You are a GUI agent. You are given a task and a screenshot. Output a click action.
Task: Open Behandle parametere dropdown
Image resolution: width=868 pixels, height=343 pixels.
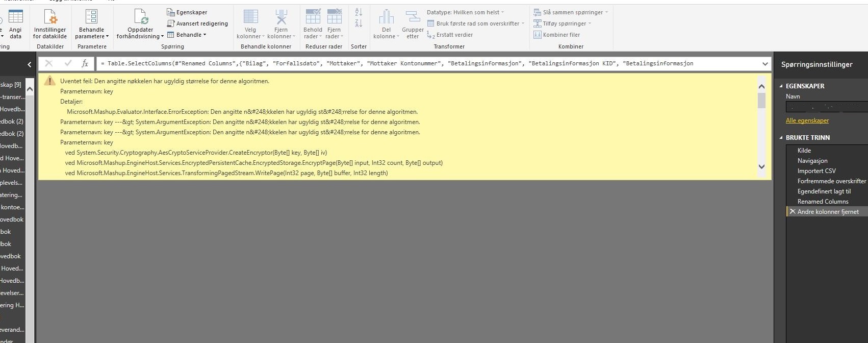tap(92, 24)
